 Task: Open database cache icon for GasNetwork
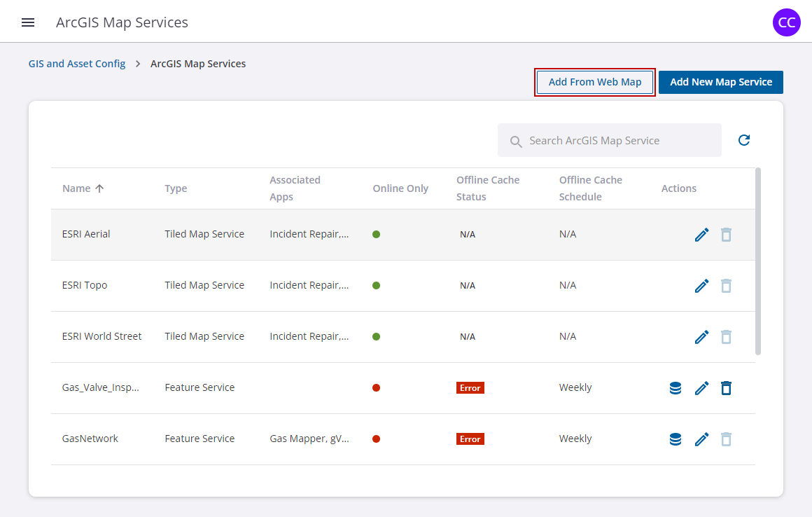click(x=675, y=439)
